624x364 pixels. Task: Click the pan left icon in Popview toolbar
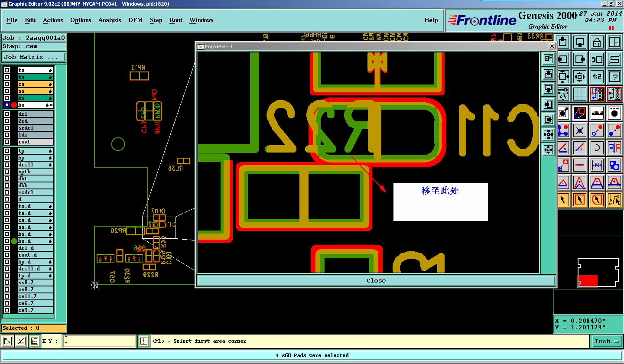(548, 104)
